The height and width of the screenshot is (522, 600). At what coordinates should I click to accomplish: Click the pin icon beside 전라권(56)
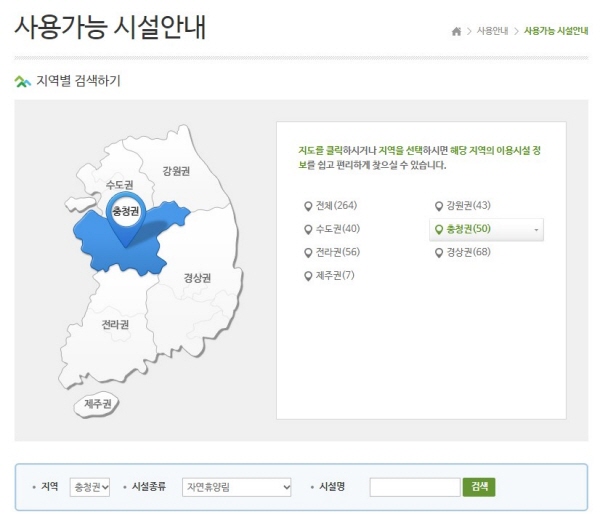coord(308,253)
